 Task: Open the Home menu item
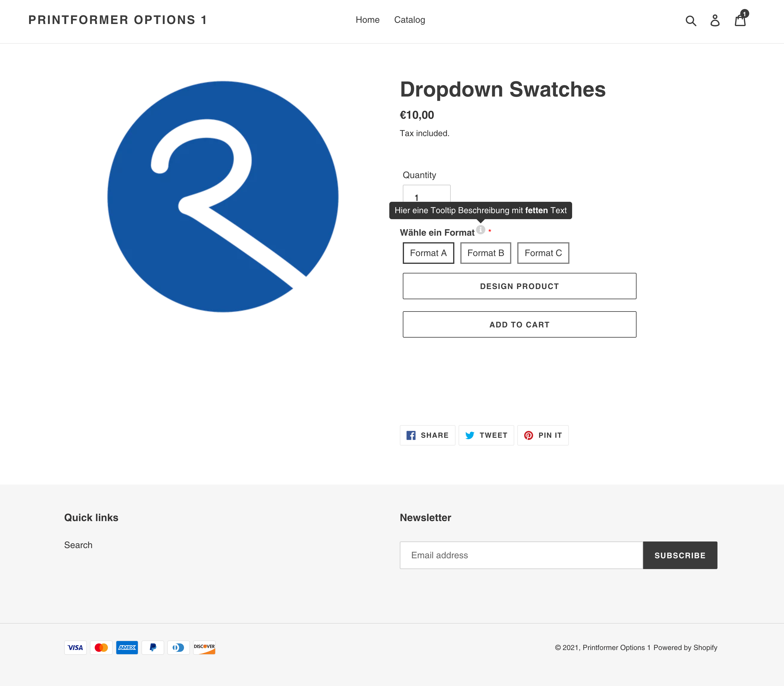(367, 20)
